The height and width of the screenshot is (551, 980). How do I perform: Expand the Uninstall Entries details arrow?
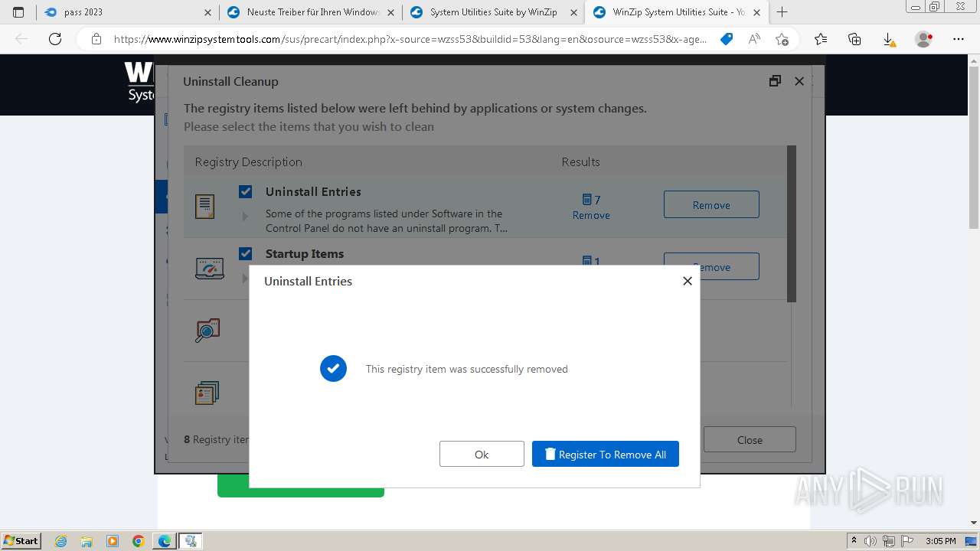point(245,217)
